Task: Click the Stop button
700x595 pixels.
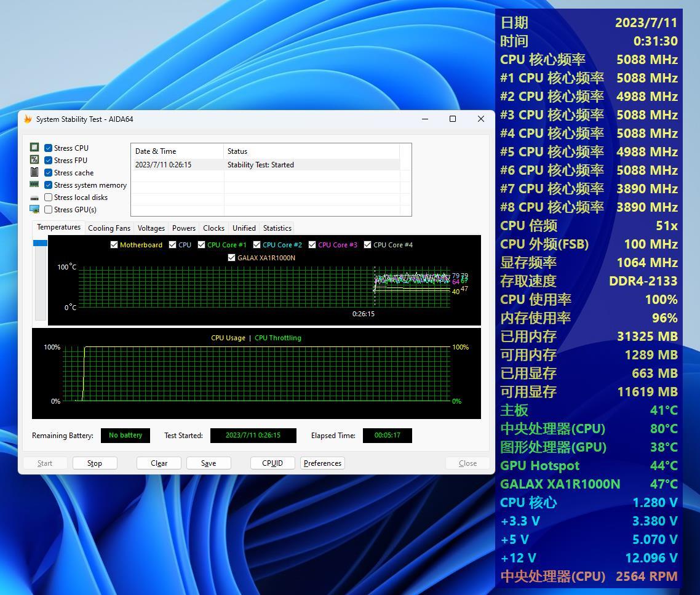Action: 95,463
